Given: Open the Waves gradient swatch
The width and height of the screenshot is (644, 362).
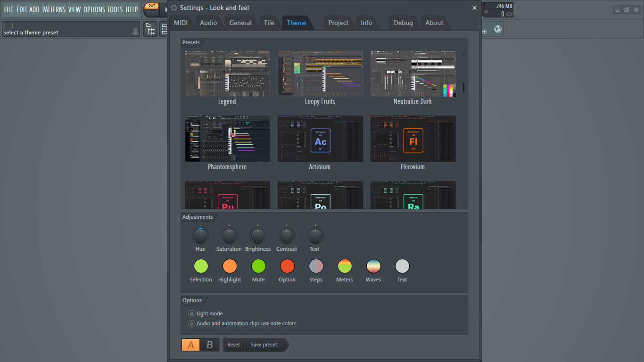Looking at the screenshot, I should [x=373, y=266].
